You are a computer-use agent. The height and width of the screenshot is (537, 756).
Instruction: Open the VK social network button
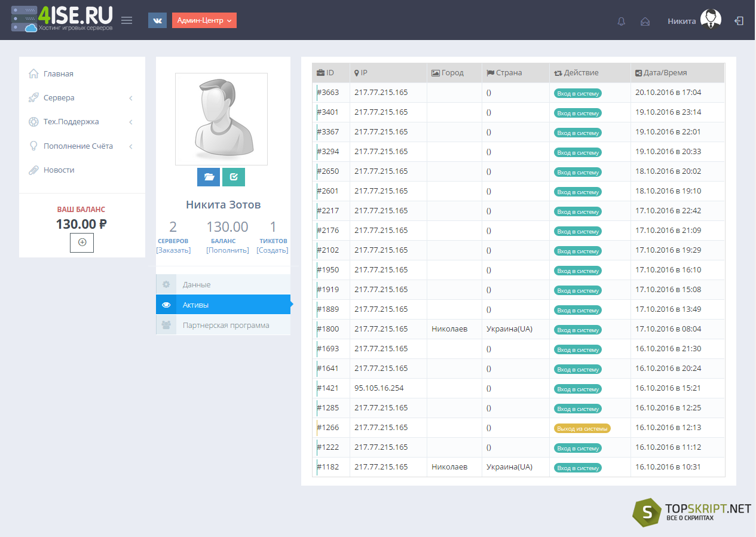click(x=157, y=20)
